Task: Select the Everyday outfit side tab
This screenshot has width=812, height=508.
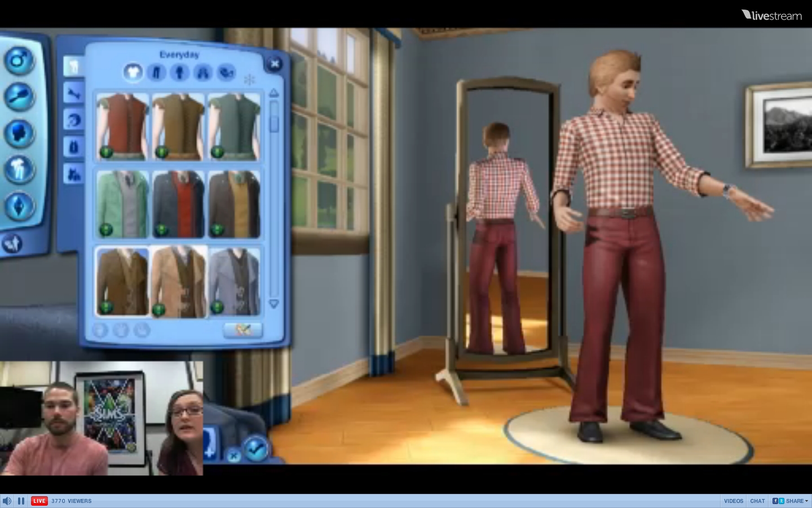Action: coord(73,66)
